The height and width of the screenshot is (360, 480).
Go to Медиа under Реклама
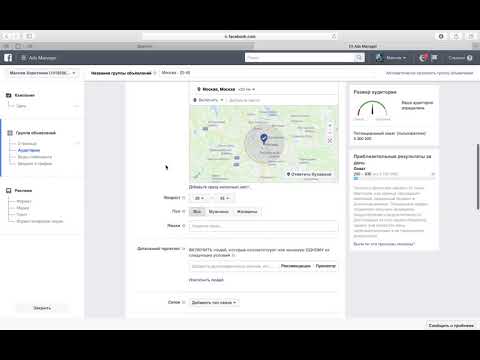[23, 208]
